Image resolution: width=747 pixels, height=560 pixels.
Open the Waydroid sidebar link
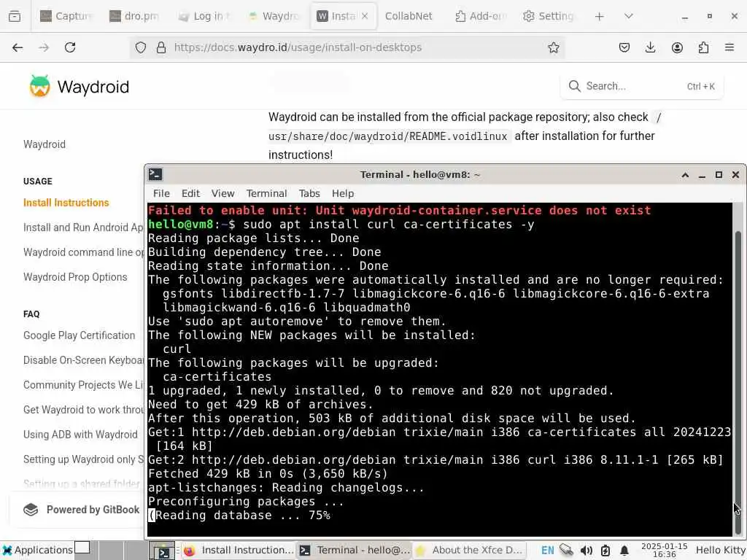click(44, 144)
